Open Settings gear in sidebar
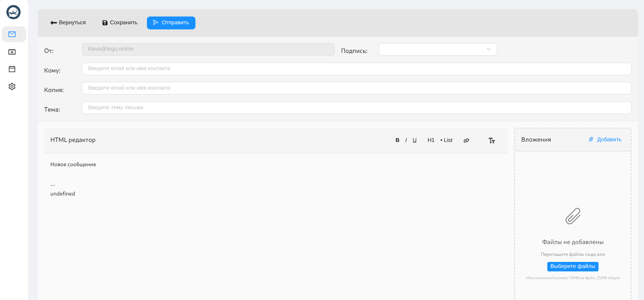The height and width of the screenshot is (300, 644). (12, 87)
